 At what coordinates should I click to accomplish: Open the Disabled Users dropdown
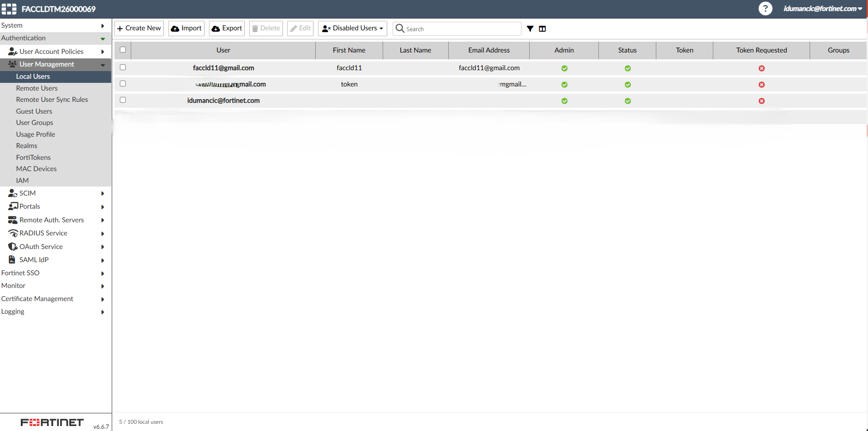352,29
